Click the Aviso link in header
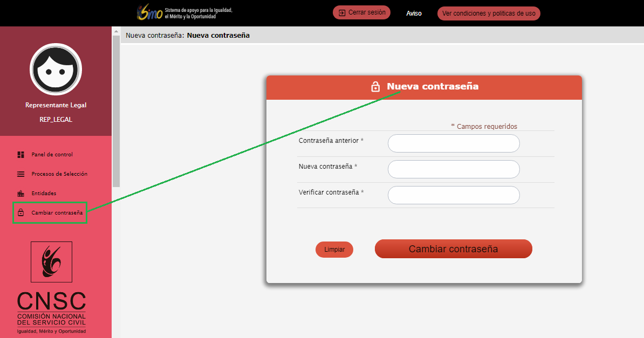The image size is (644, 338). [x=414, y=13]
